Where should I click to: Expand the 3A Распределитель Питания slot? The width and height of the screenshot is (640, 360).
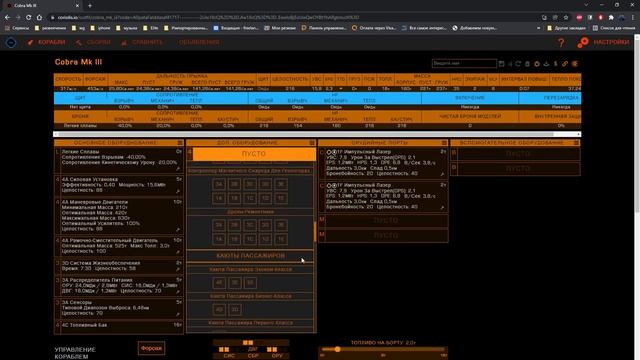[118, 286]
